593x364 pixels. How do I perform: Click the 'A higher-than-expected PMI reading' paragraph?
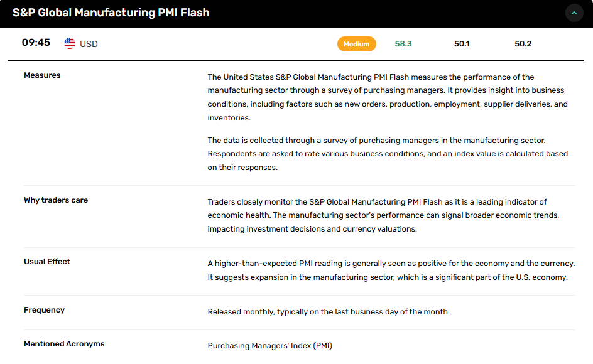pos(391,270)
